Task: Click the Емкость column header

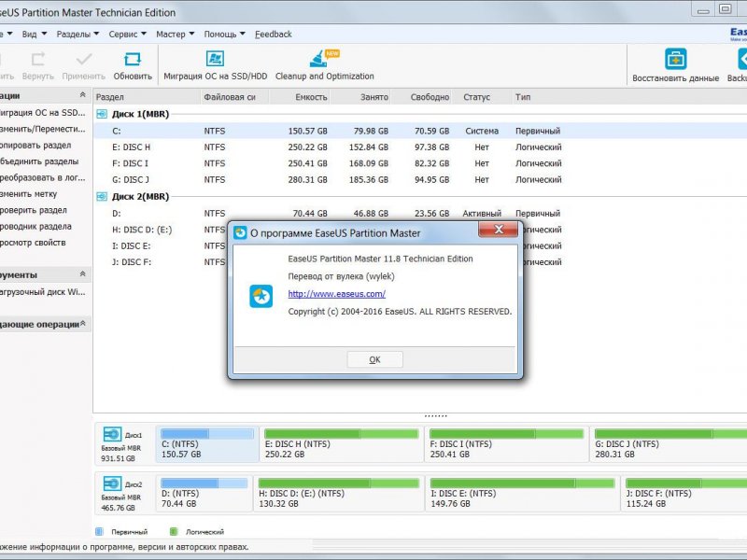Action: pos(300,97)
